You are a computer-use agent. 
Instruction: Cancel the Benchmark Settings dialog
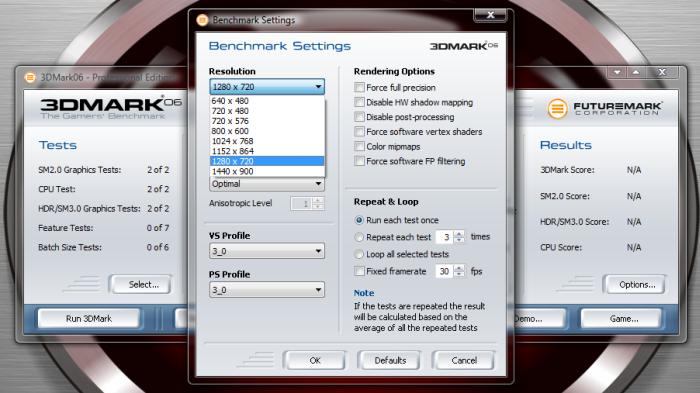coord(464,360)
